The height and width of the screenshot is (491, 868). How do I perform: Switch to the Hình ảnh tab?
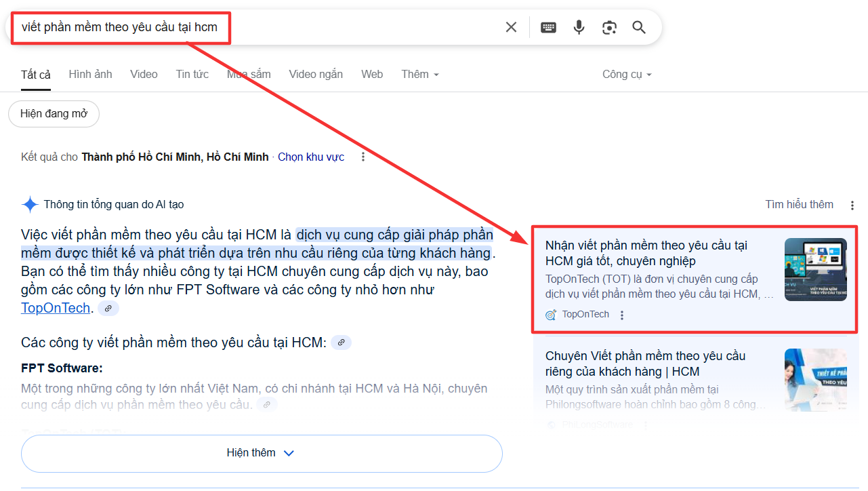click(90, 75)
